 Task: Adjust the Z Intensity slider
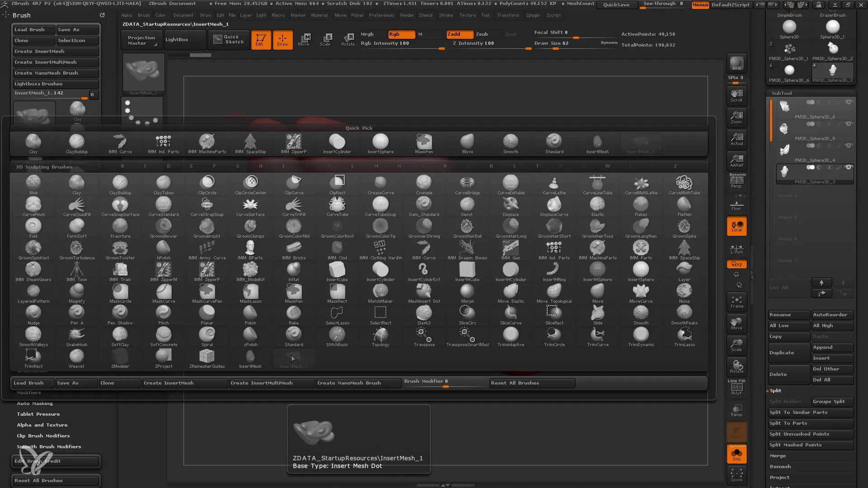point(492,45)
